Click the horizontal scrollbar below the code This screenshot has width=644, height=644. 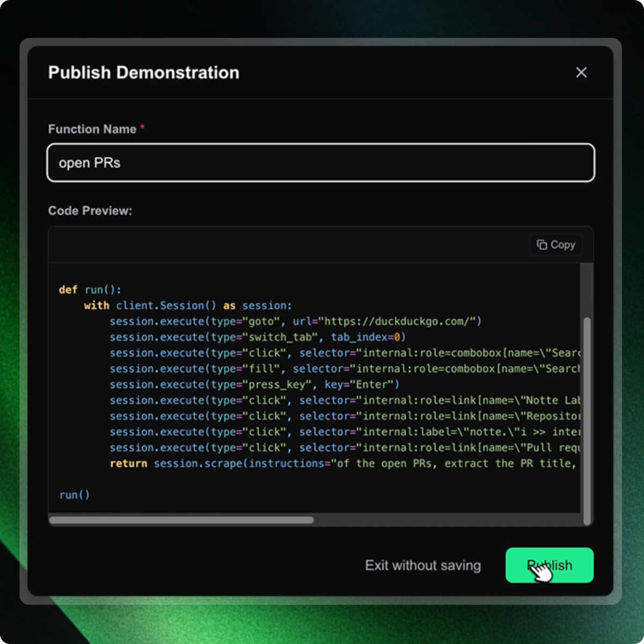pyautogui.click(x=181, y=519)
